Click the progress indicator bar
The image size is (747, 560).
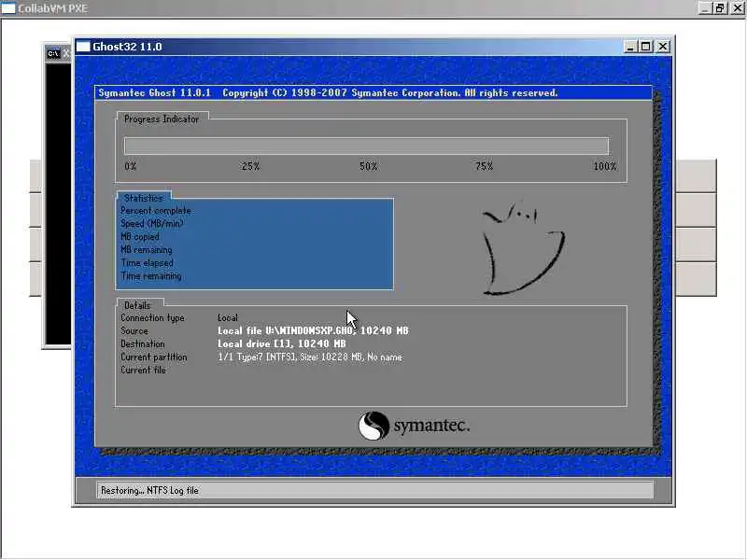[x=366, y=146]
